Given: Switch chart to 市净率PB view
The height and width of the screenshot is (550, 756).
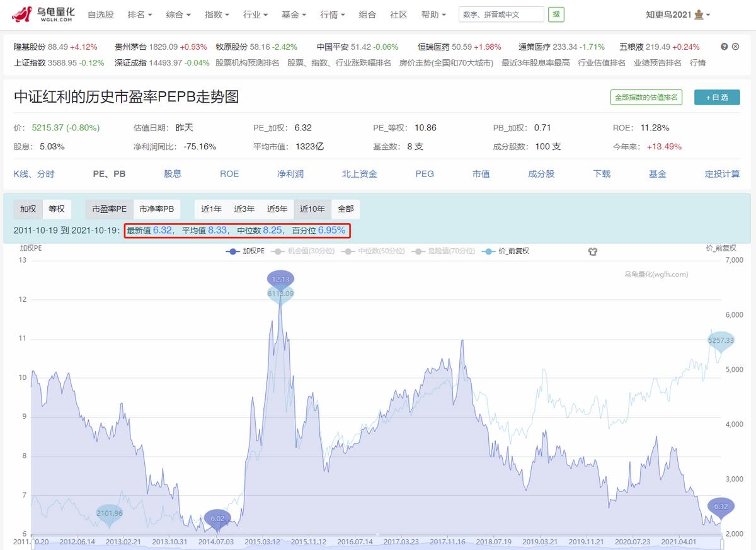Looking at the screenshot, I should tap(157, 209).
